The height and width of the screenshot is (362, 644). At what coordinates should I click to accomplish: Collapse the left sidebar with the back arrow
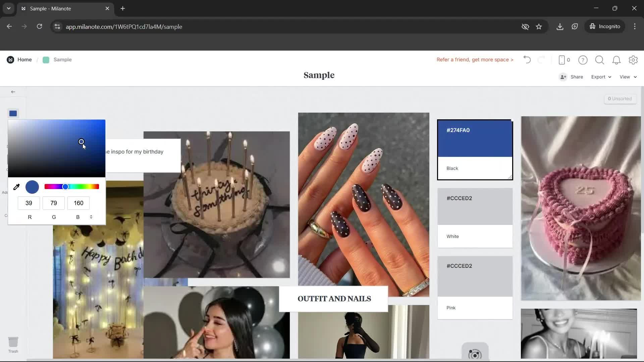click(13, 92)
